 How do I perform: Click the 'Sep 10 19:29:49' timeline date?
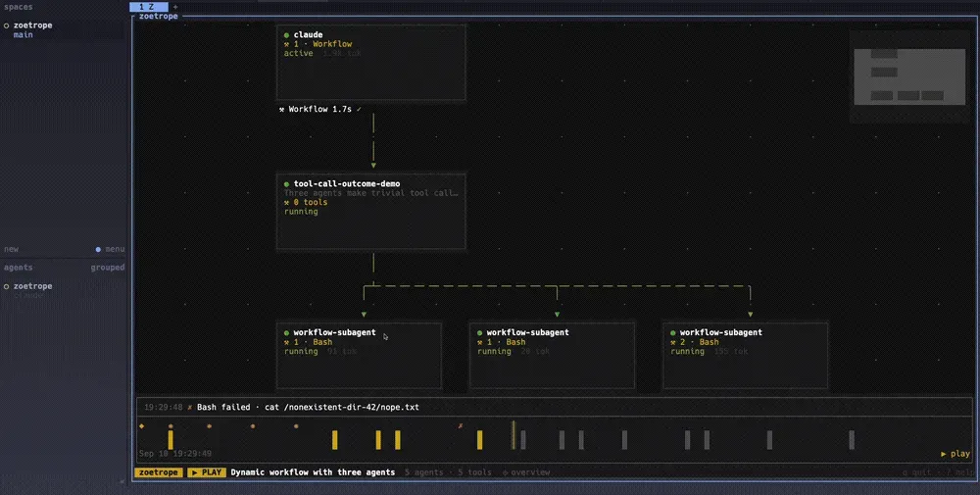pos(175,453)
